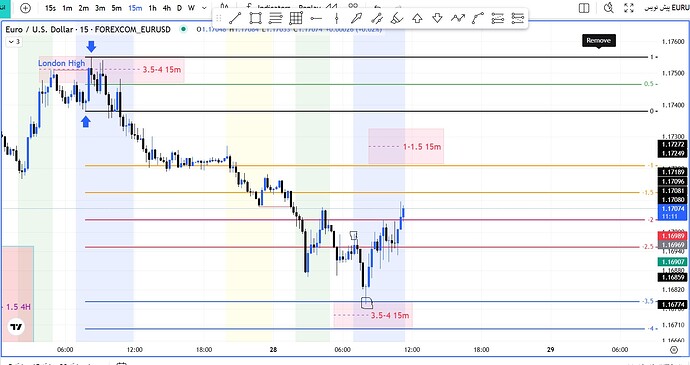Switch to the 3m timeframe
The width and height of the screenshot is (690, 365).
(100, 8)
